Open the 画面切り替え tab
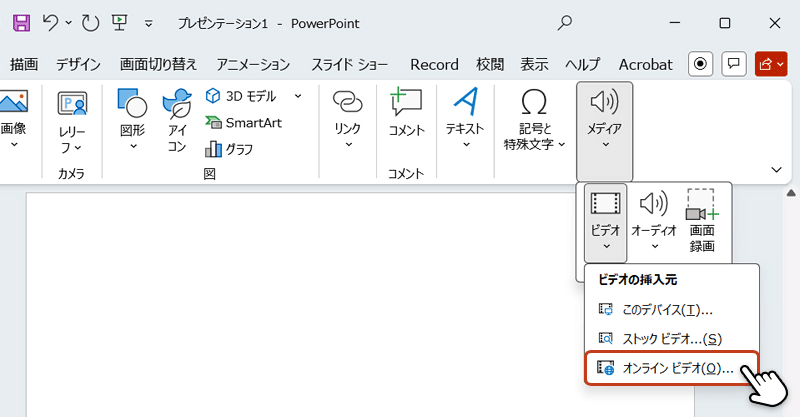The width and height of the screenshot is (800, 417). click(158, 64)
